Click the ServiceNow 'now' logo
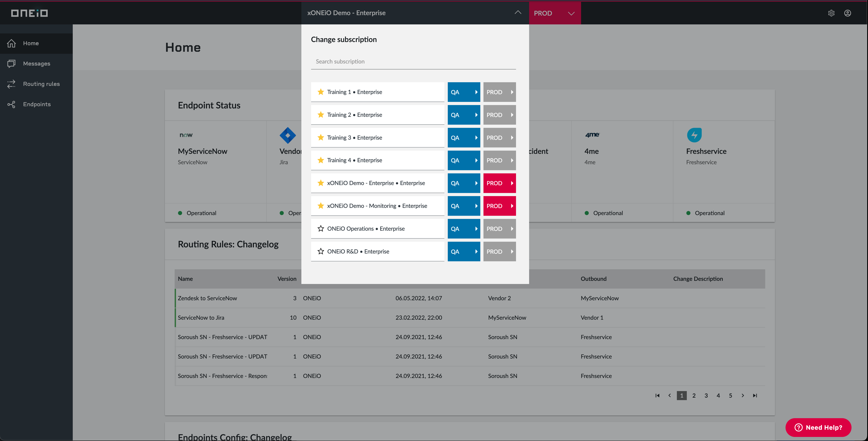 coord(186,135)
